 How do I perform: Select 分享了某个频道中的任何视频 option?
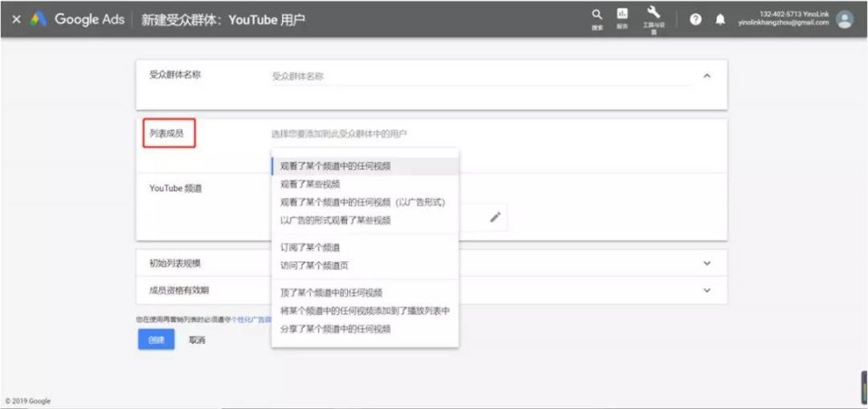point(335,329)
